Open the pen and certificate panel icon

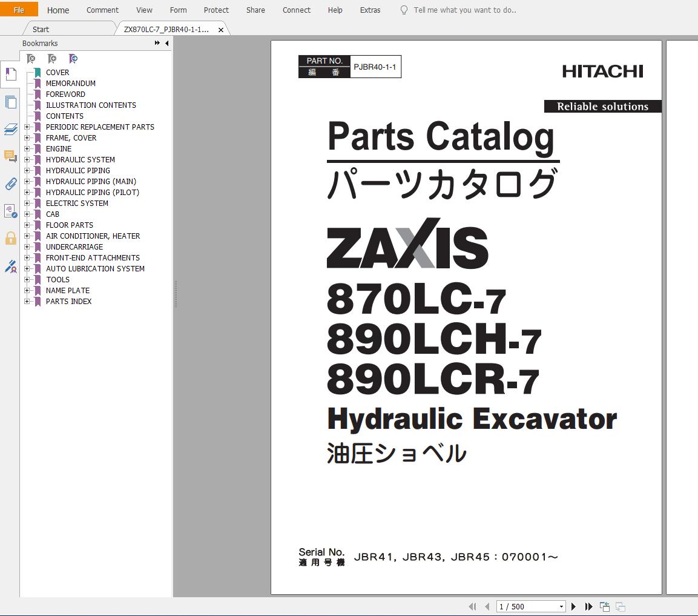[11, 267]
